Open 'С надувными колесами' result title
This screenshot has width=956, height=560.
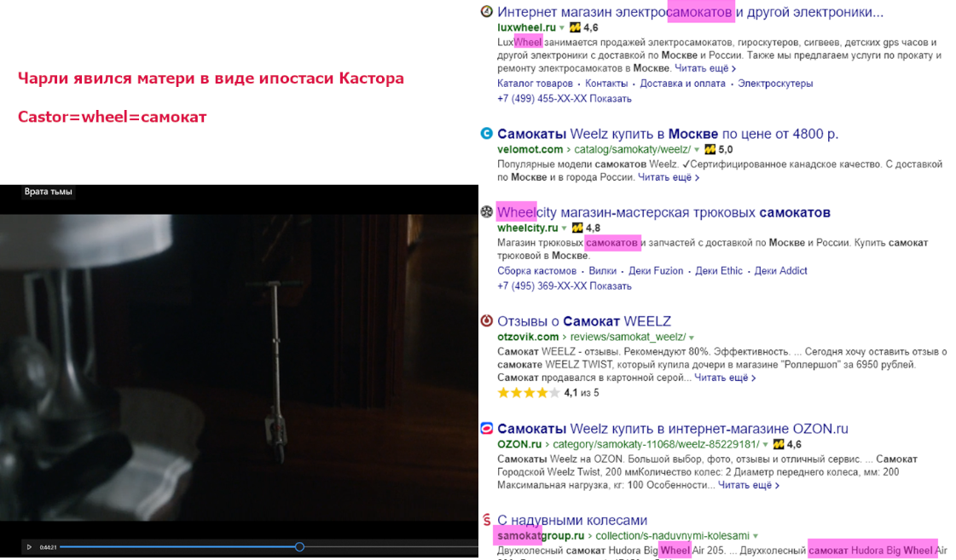click(x=572, y=520)
